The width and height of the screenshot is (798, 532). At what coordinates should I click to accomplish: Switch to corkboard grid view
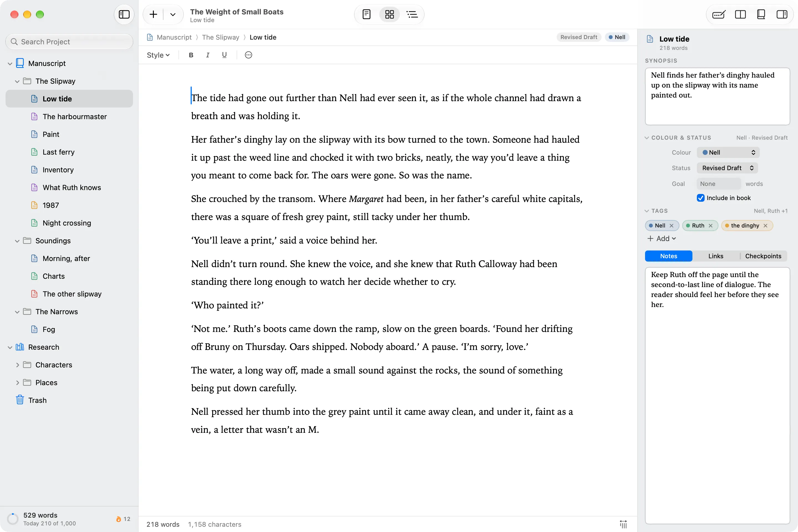(389, 14)
